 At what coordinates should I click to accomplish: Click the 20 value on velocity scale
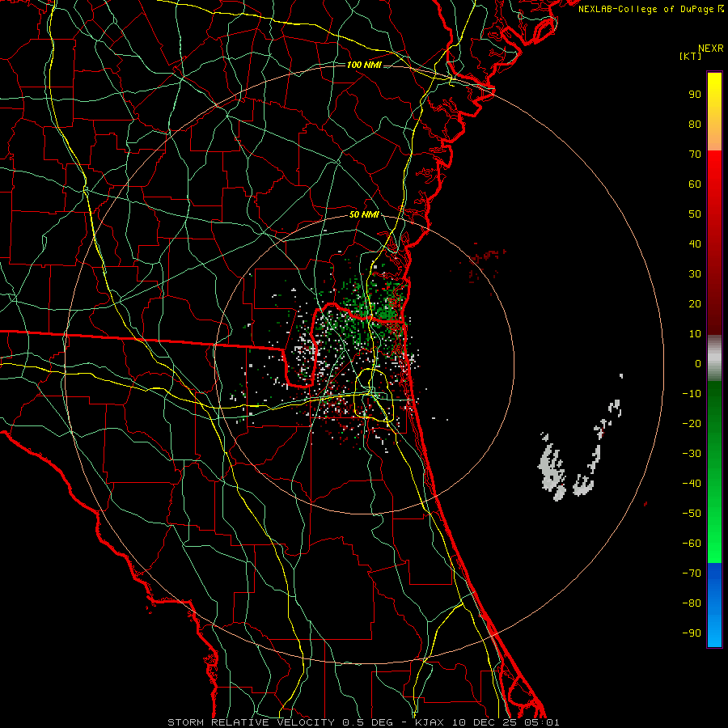[695, 303]
